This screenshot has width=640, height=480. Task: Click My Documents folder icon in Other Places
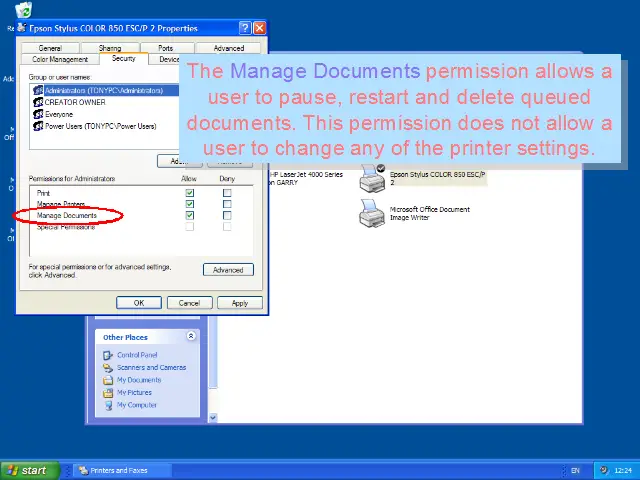click(108, 380)
